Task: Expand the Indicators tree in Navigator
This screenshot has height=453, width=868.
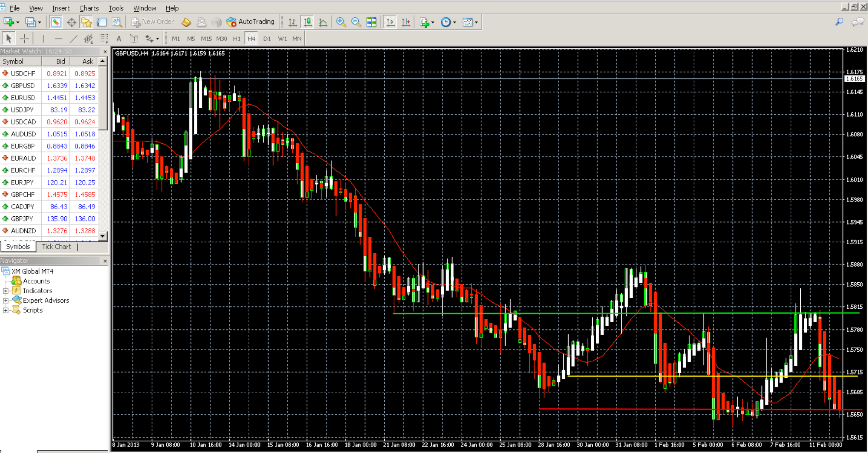Action: click(5, 291)
